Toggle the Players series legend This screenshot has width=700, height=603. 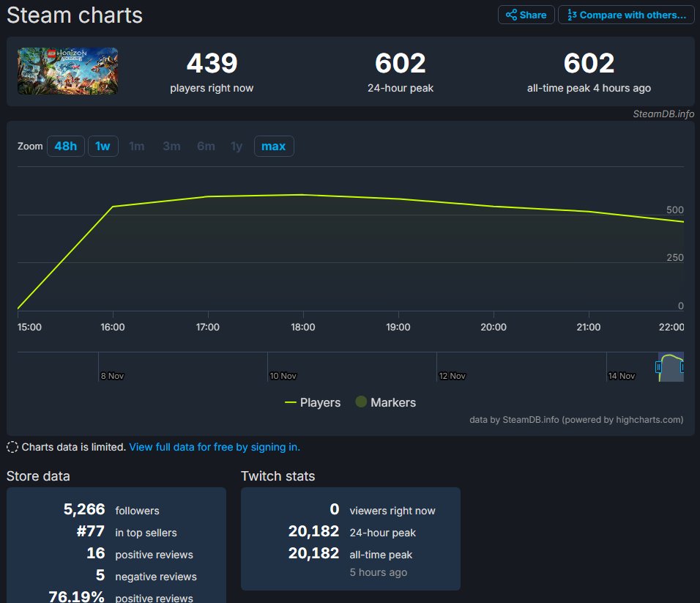(313, 402)
